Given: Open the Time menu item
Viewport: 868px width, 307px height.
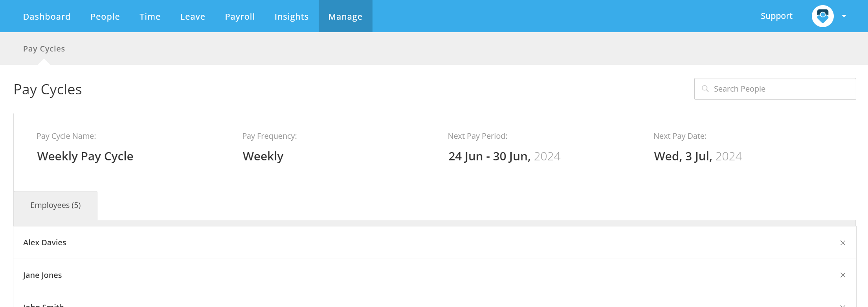Looking at the screenshot, I should pos(150,17).
